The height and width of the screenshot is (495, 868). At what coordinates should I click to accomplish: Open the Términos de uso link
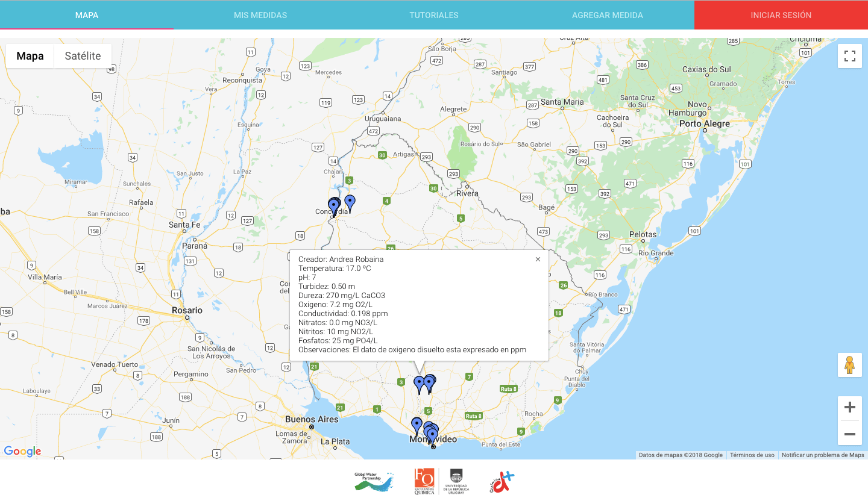[x=752, y=455]
